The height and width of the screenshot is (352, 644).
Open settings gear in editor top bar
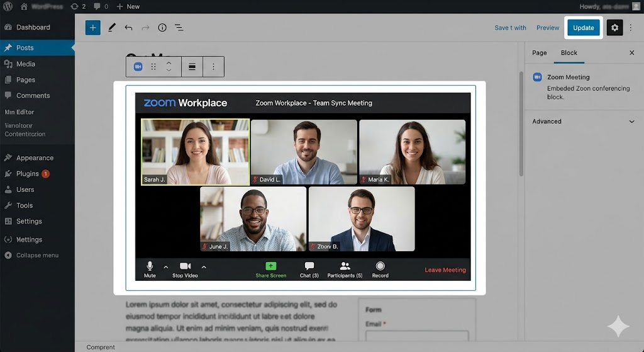point(614,28)
